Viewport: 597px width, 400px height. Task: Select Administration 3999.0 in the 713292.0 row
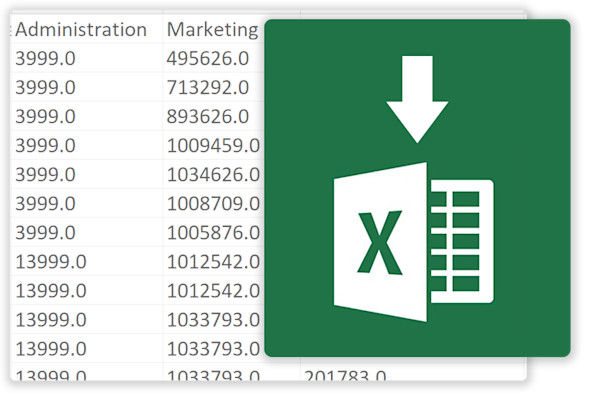pyautogui.click(x=45, y=88)
